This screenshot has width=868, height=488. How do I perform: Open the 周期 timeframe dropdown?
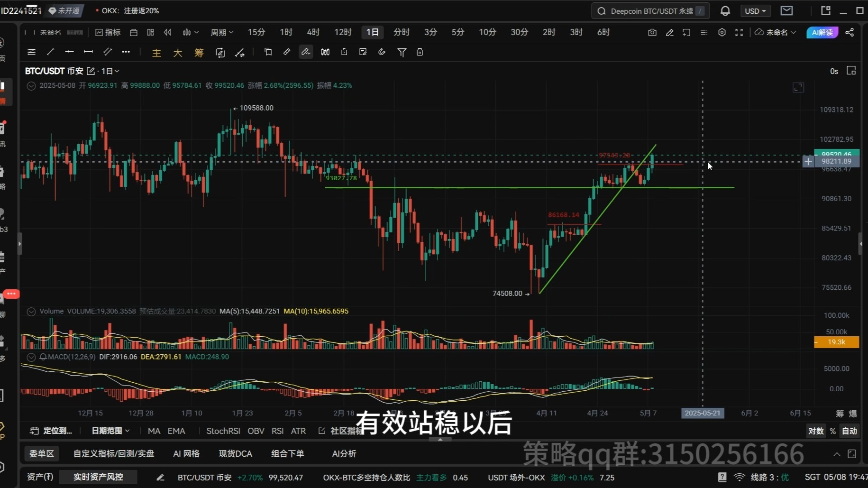pyautogui.click(x=221, y=32)
